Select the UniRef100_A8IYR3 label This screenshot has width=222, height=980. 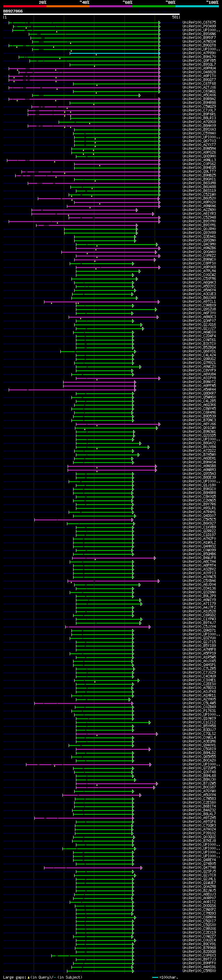tap(199, 214)
